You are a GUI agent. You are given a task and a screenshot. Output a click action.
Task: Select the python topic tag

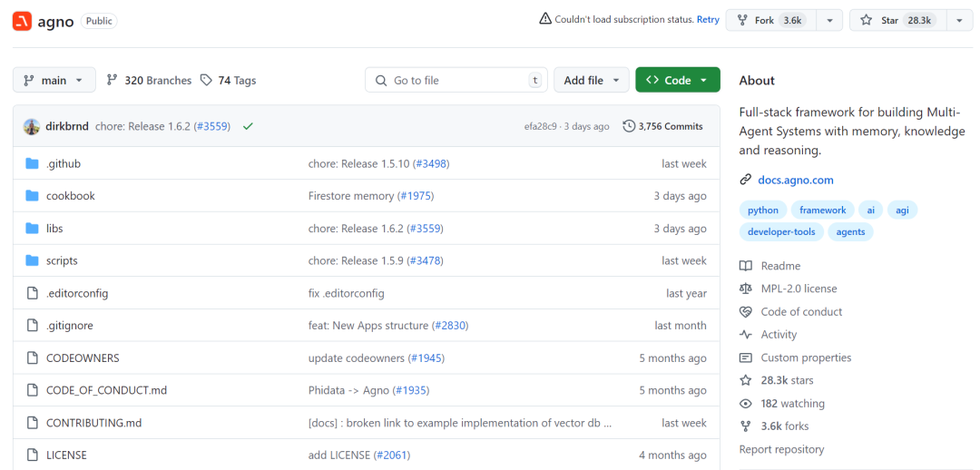[x=763, y=210]
